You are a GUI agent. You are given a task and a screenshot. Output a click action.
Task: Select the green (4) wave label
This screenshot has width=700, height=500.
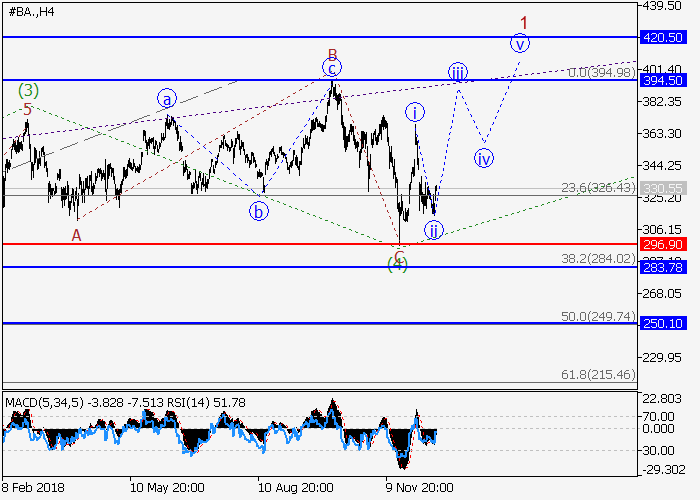click(399, 264)
